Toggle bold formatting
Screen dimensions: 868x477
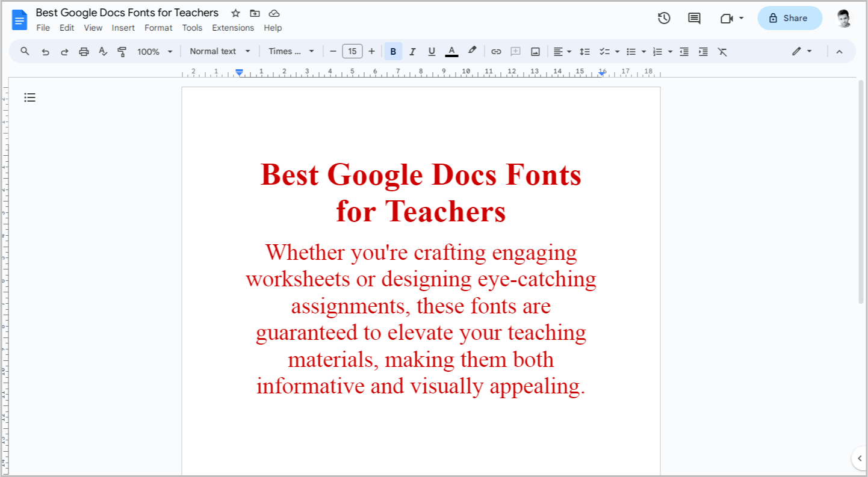click(392, 51)
